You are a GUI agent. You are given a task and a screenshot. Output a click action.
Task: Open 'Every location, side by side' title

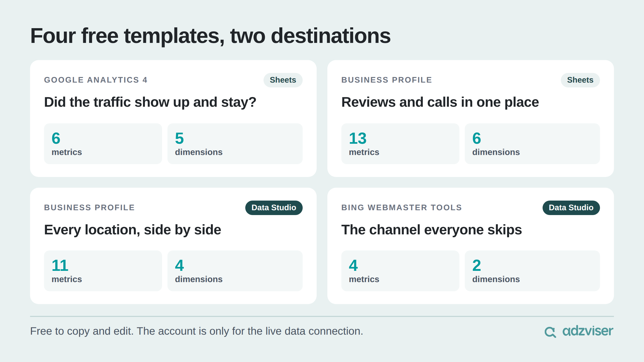[x=133, y=230]
